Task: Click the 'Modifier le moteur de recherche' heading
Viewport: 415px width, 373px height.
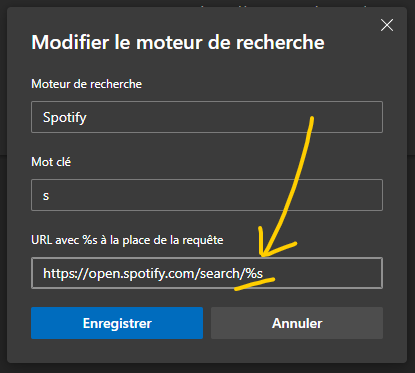Action: (178, 42)
